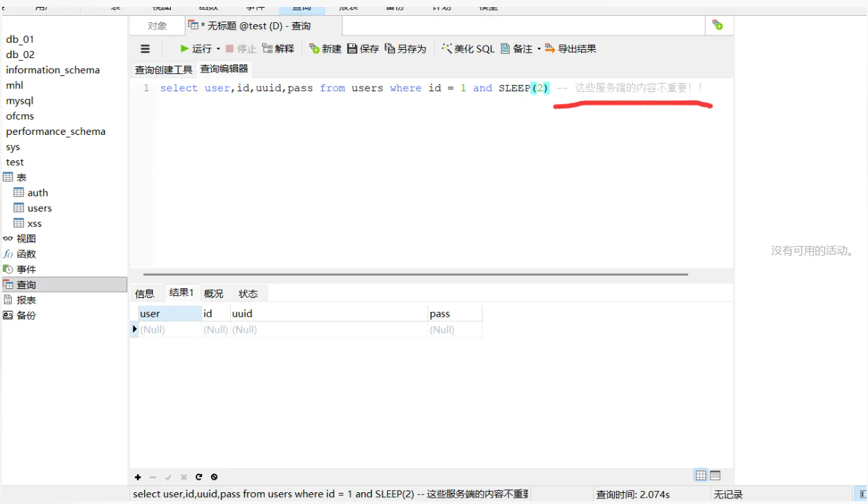Refresh the result grid
The image size is (868, 504).
click(x=198, y=477)
